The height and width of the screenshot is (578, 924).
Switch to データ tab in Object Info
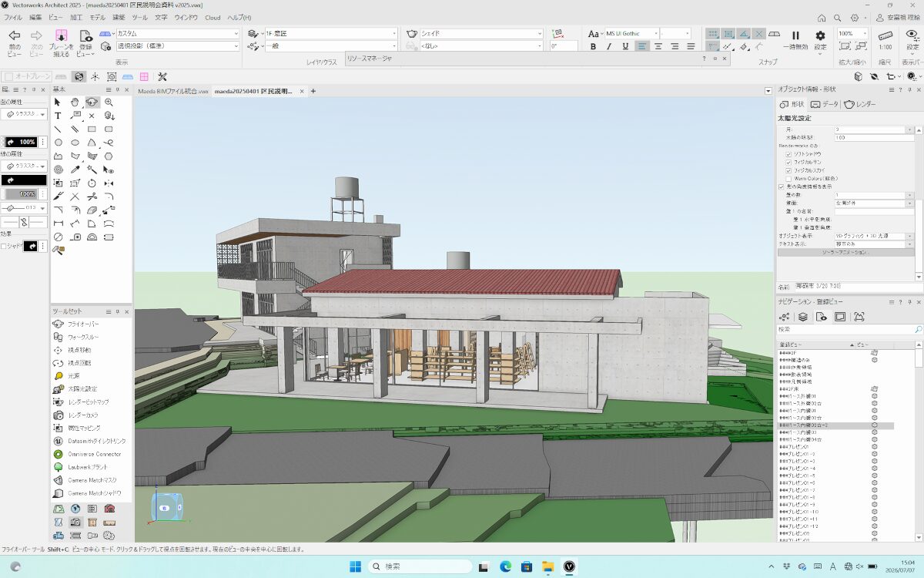[824, 104]
